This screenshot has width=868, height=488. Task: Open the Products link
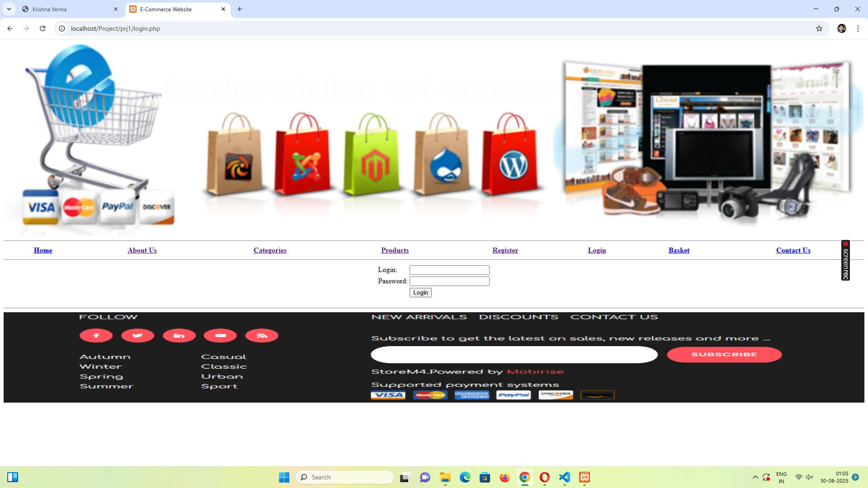[x=395, y=250]
